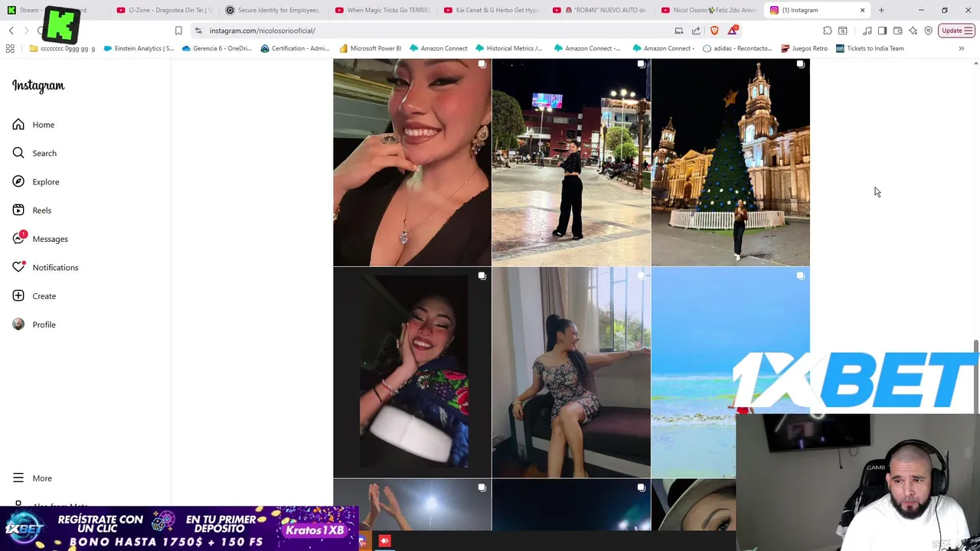
Task: Select Create to make a post
Action: (34, 296)
